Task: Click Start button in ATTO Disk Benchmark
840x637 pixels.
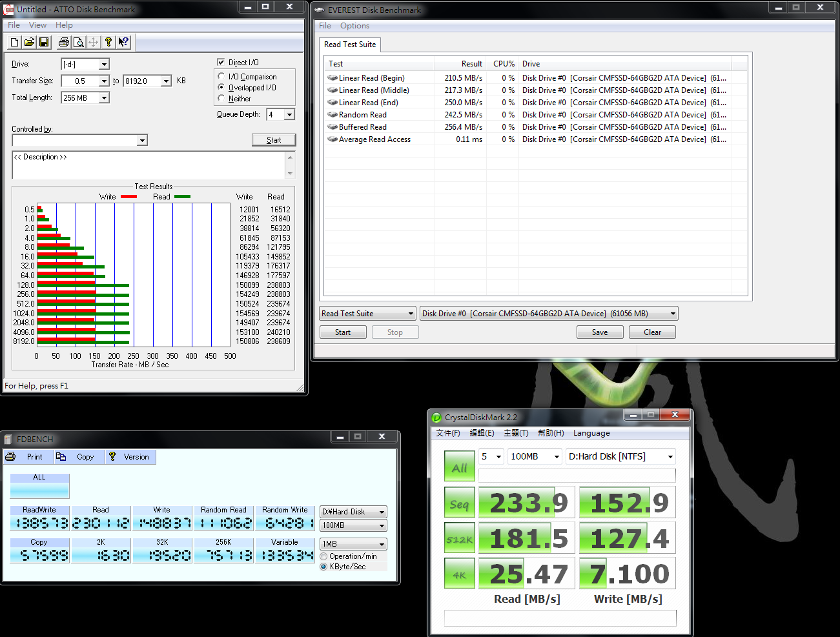Action: (x=274, y=140)
